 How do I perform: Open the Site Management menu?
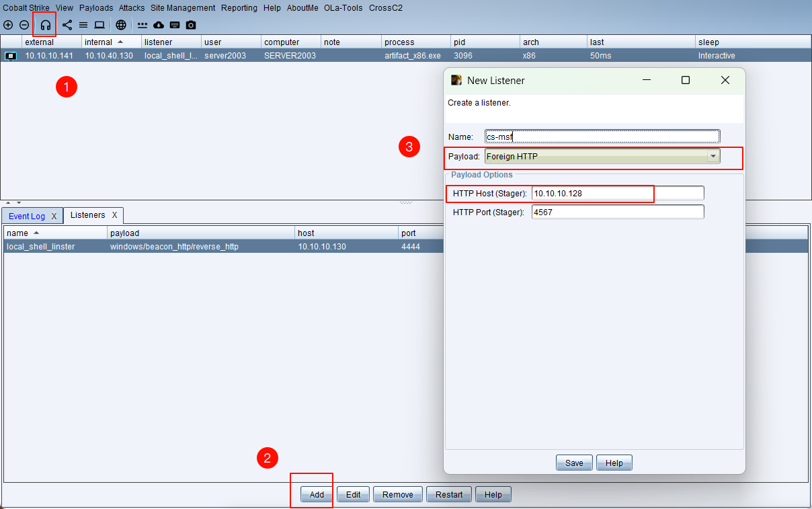coord(183,8)
